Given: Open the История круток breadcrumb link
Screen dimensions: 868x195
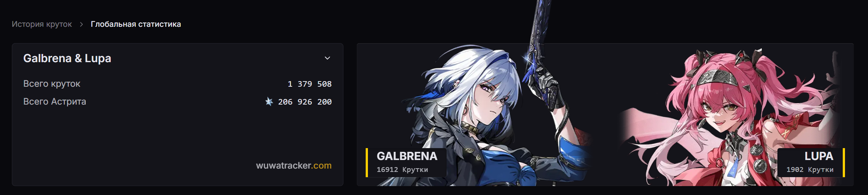Looking at the screenshot, I should click(42, 24).
